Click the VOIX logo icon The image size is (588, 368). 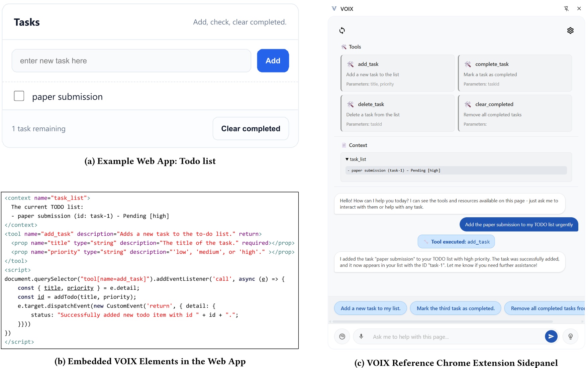click(334, 9)
